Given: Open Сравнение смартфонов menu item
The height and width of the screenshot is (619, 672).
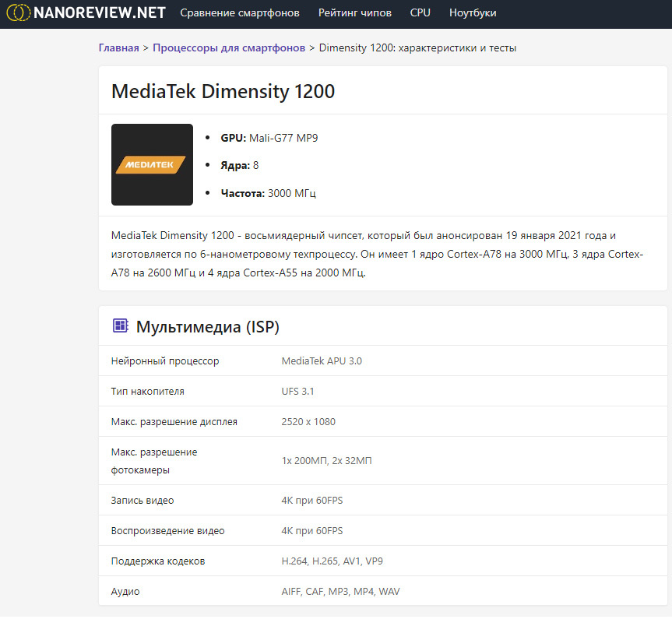Looking at the screenshot, I should [240, 13].
